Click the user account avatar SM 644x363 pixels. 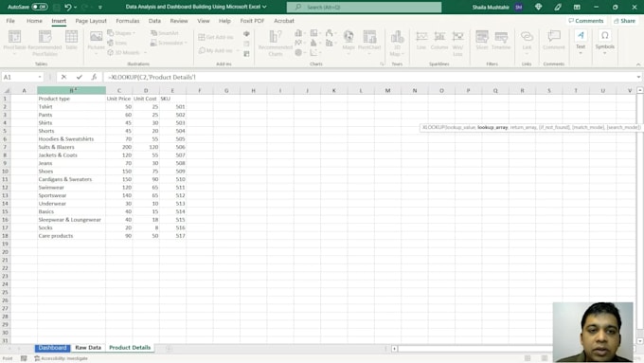tap(519, 7)
